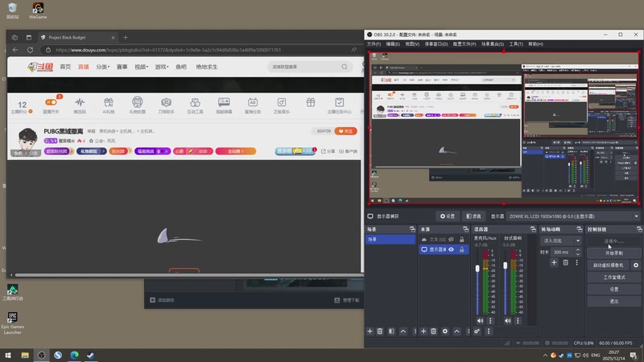This screenshot has height=362, width=644.
Task: Expand the 淡入淡出 transition dropdown
Action: pyautogui.click(x=561, y=241)
